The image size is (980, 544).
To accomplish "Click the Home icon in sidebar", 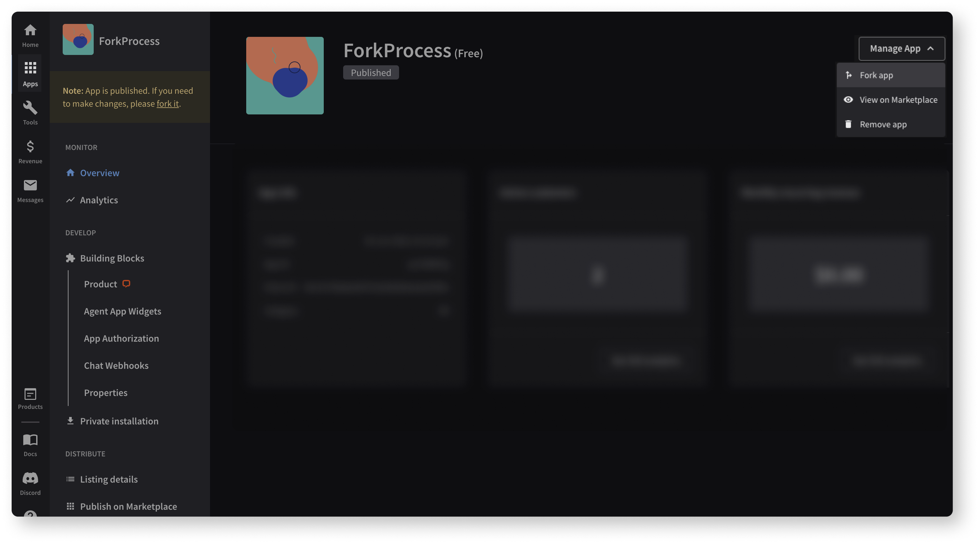I will (30, 29).
